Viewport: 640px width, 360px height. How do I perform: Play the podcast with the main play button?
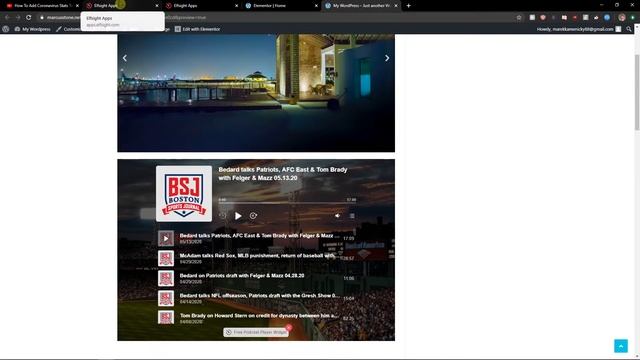pyautogui.click(x=238, y=216)
